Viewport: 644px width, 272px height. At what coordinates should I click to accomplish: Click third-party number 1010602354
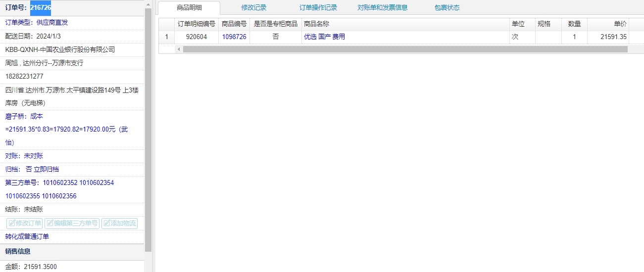(97, 183)
